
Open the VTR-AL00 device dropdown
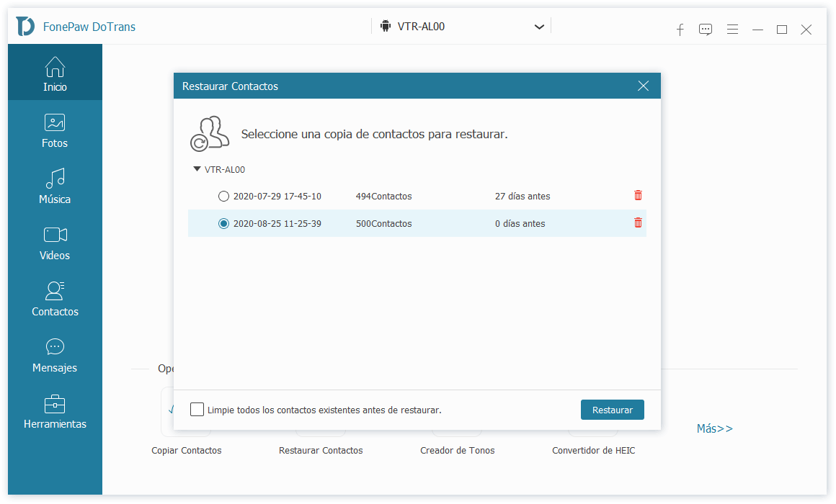pos(538,26)
